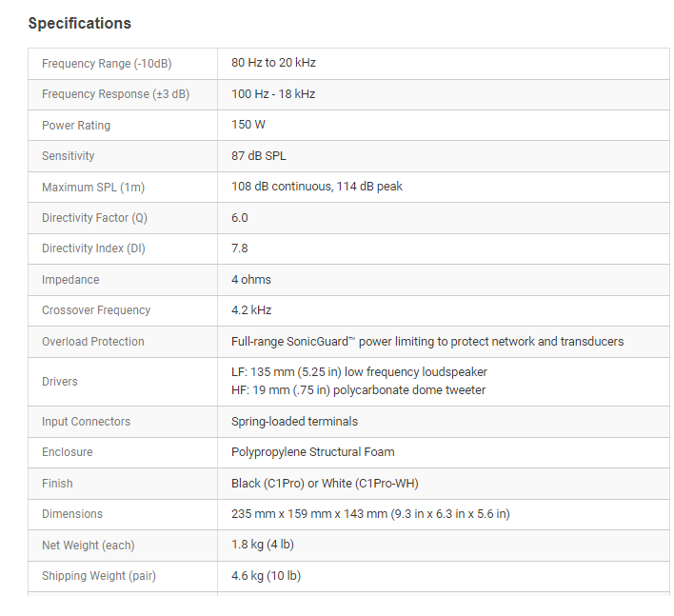Select the 80 Hz to 20 kHz value
Viewport: 674px width, 616px height.
click(x=273, y=63)
